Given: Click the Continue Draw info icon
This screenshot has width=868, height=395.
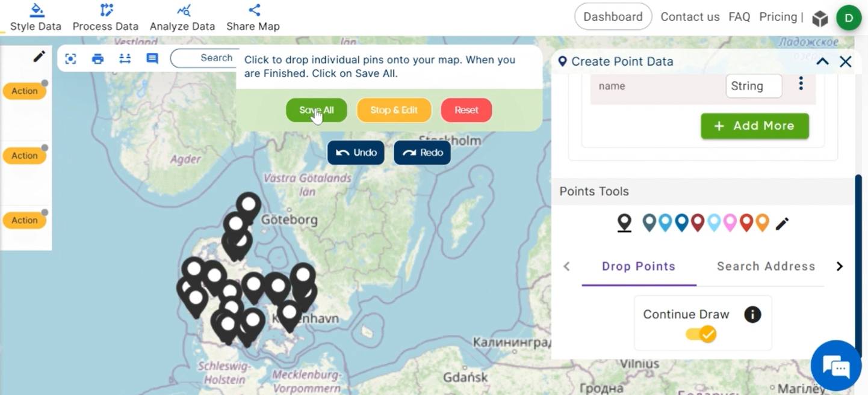Looking at the screenshot, I should pyautogui.click(x=752, y=314).
